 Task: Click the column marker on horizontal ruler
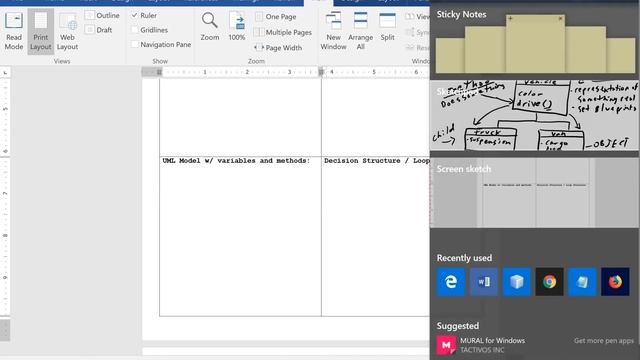pos(321,72)
